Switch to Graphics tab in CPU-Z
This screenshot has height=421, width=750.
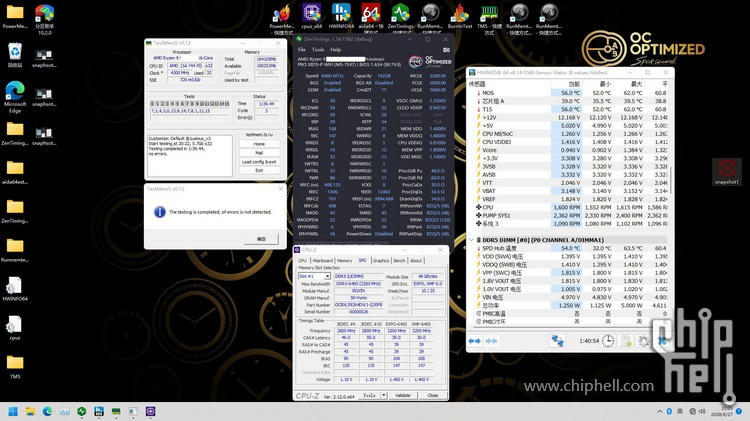click(x=381, y=261)
